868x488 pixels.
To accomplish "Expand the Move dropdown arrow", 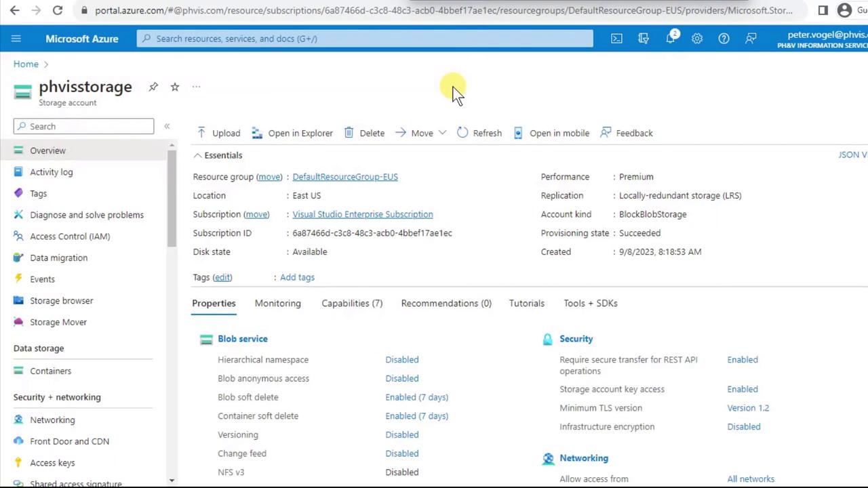I will click(442, 133).
